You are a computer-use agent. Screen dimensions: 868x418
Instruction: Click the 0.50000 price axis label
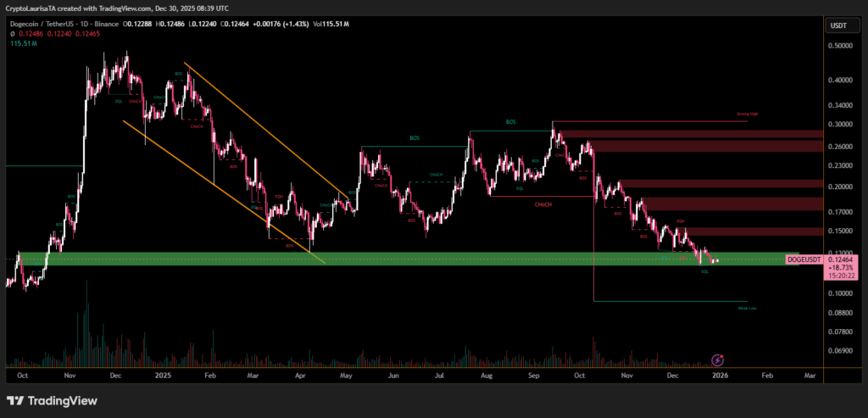coord(840,46)
